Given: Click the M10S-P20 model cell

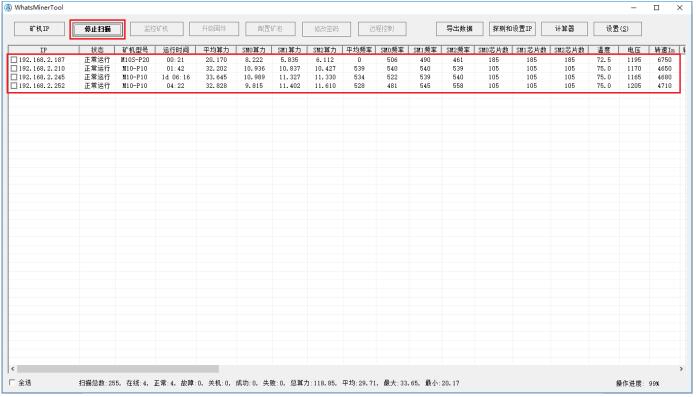Looking at the screenshot, I should point(135,60).
